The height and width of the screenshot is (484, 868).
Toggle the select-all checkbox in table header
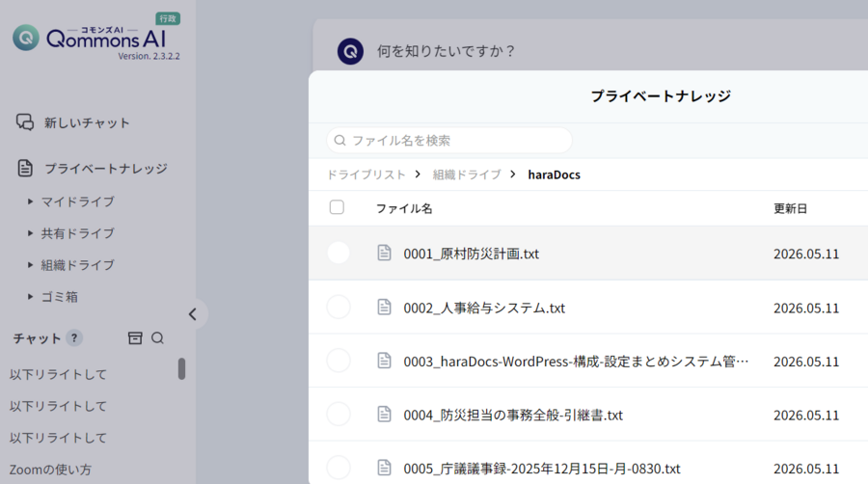337,207
